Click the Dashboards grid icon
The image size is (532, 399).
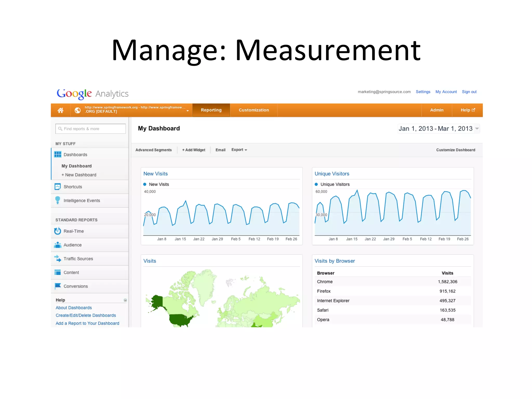58,155
